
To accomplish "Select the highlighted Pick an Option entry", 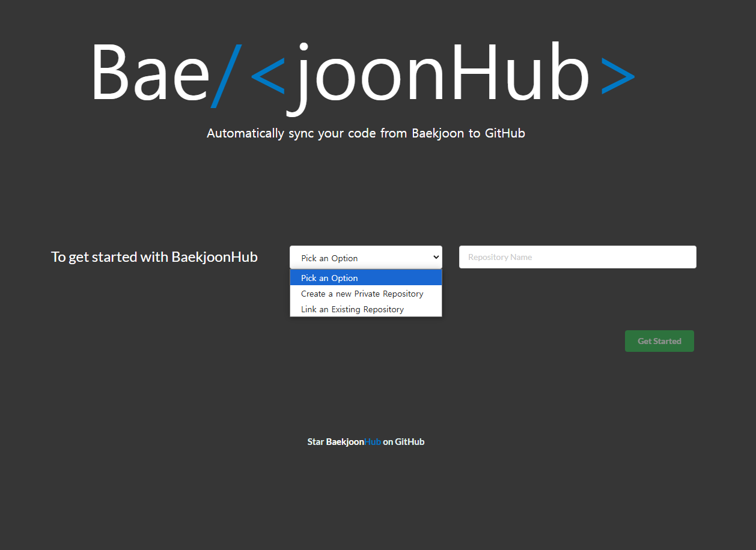I will pyautogui.click(x=365, y=278).
